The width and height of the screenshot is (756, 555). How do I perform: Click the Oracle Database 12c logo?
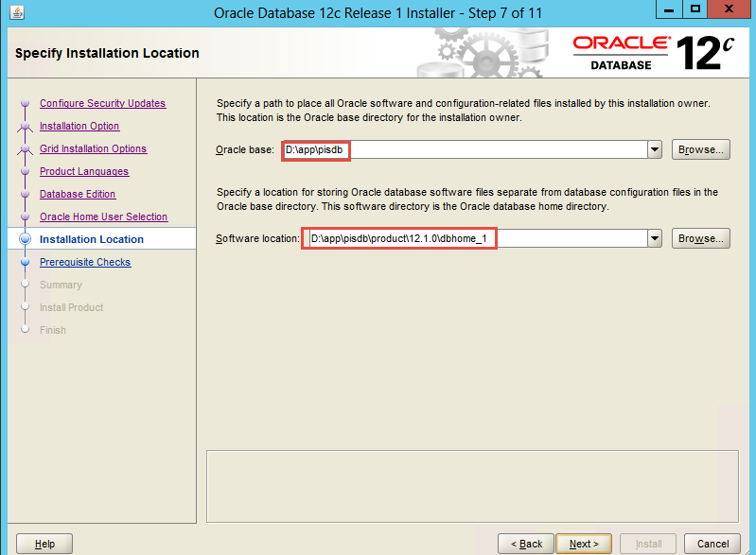click(x=654, y=53)
